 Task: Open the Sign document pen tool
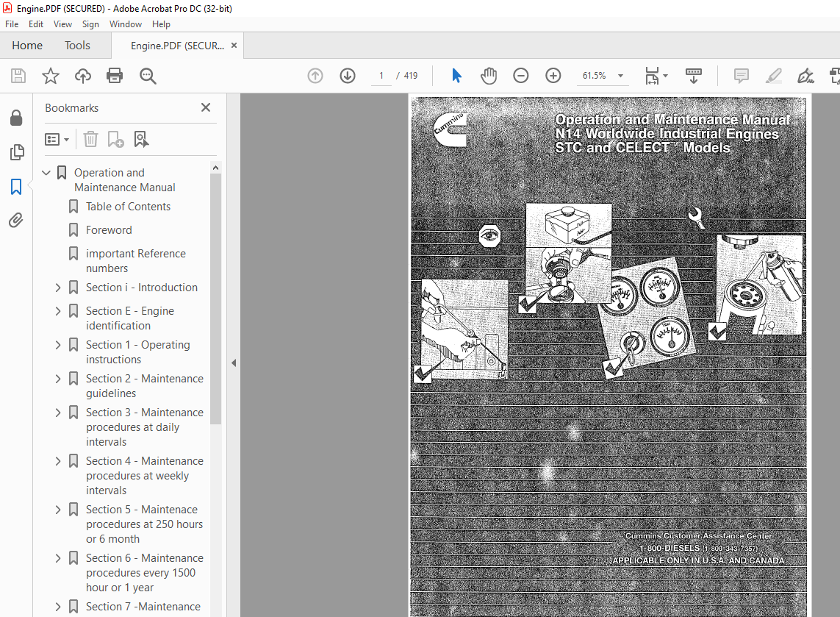(805, 76)
